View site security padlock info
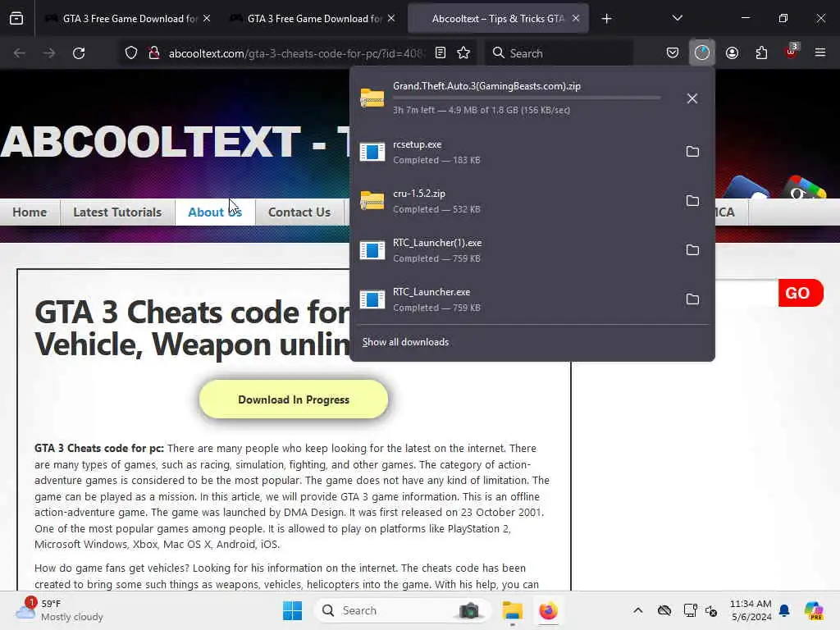Screen dimensions: 840x630 click(154, 53)
